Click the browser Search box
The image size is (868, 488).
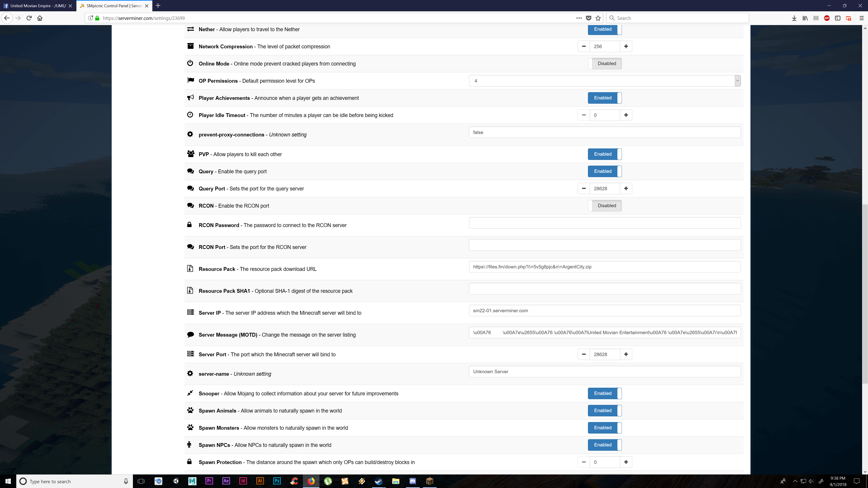click(x=678, y=18)
